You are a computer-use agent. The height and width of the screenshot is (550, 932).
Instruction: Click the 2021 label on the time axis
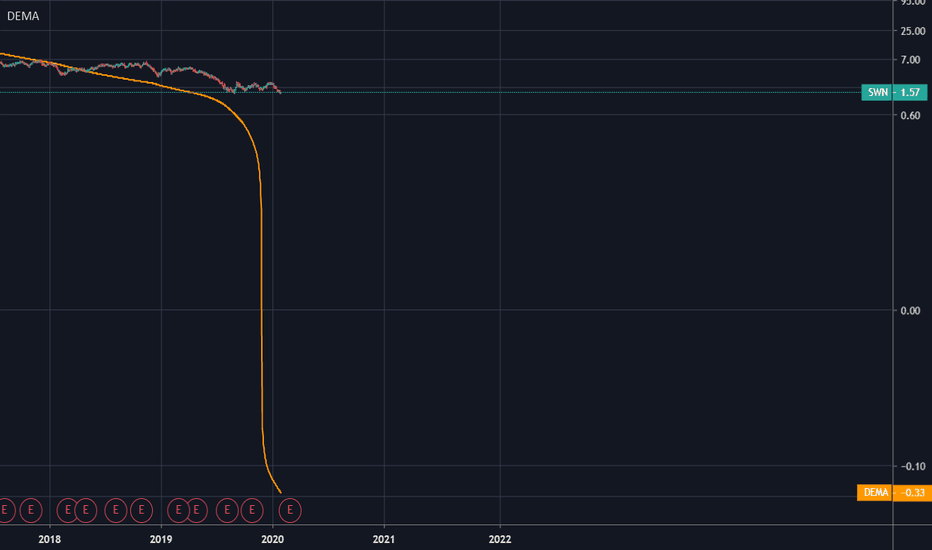(x=384, y=539)
